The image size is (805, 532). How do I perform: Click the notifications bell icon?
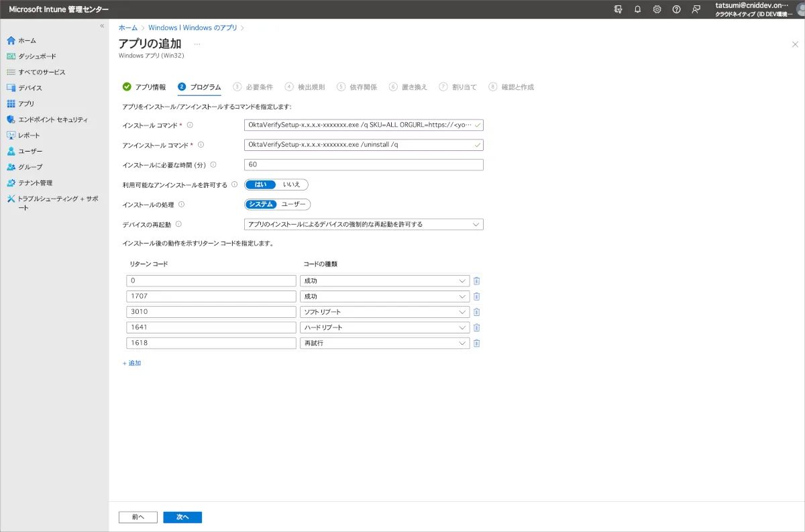pyautogui.click(x=637, y=9)
